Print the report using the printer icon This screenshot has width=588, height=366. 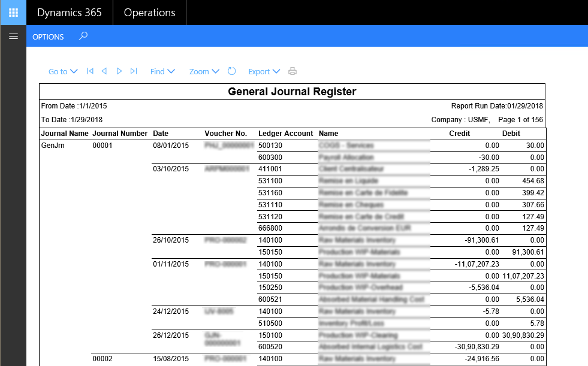point(292,71)
